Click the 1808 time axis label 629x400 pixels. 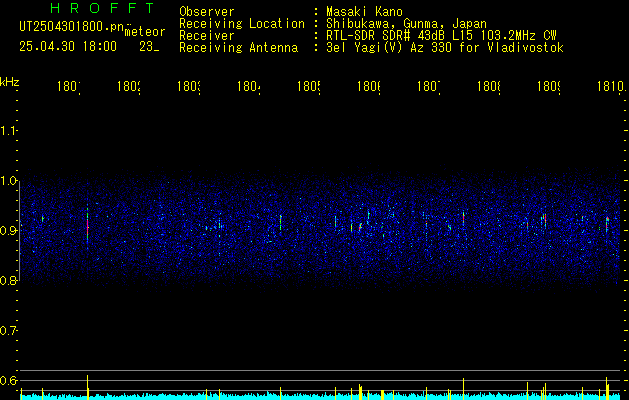click(x=489, y=86)
